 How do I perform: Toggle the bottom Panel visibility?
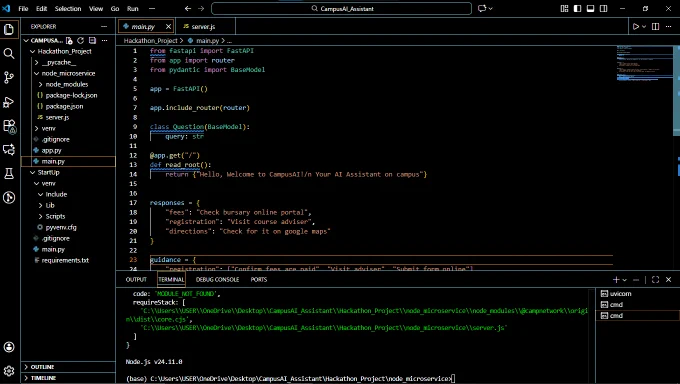pos(590,8)
